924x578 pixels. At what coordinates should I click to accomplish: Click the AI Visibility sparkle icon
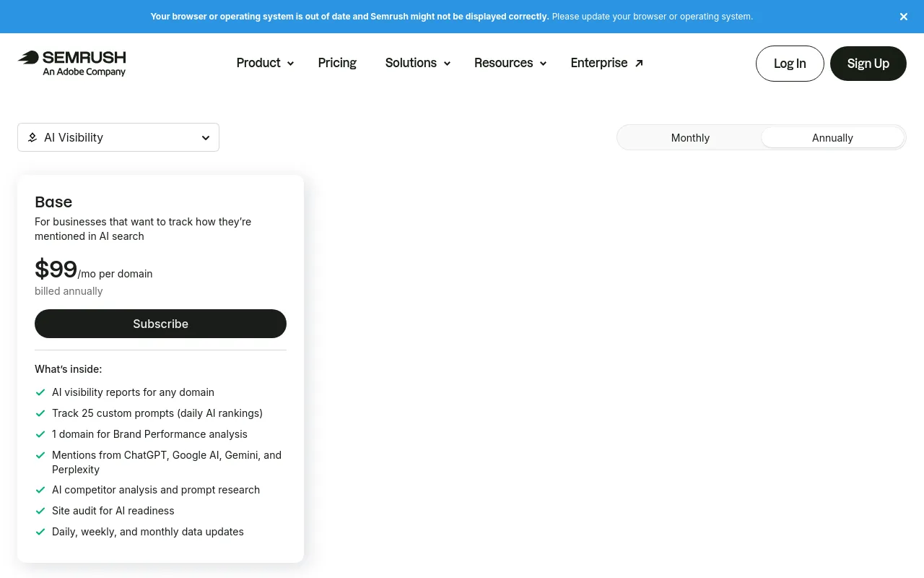click(32, 137)
